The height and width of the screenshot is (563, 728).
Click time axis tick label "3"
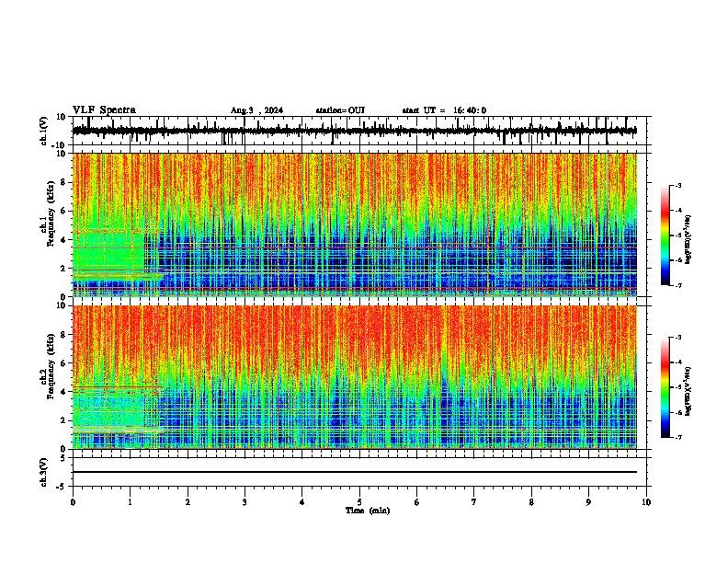pos(245,502)
